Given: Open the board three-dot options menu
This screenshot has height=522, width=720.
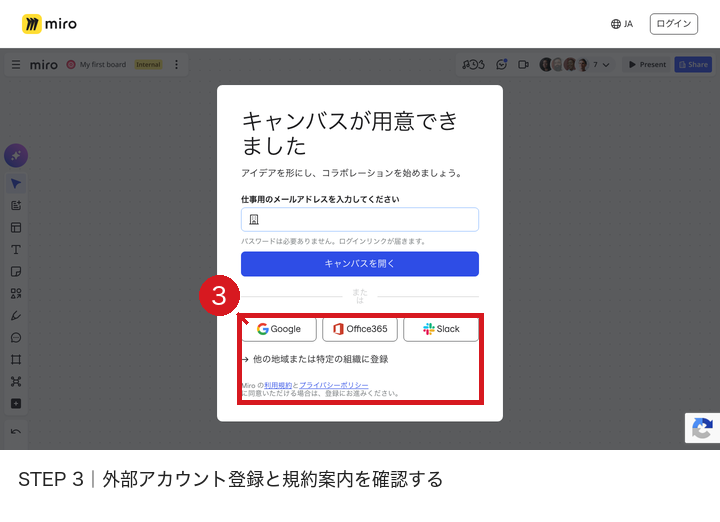Looking at the screenshot, I should pyautogui.click(x=176, y=65).
